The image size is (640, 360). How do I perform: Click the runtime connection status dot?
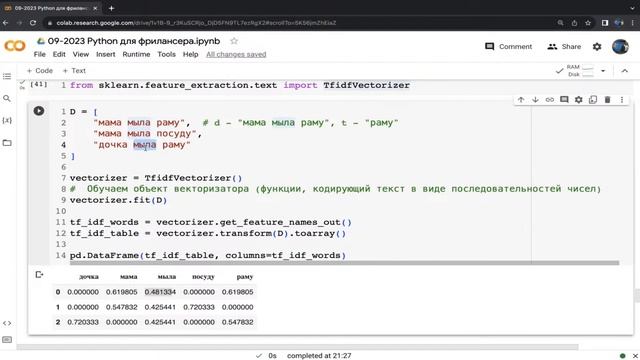[x=622, y=356]
